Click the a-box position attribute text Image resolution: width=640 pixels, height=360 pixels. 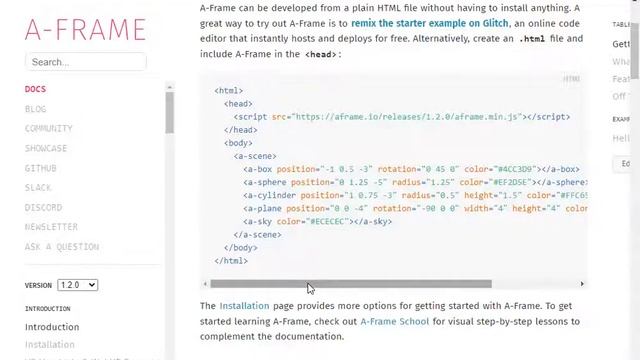point(325,169)
